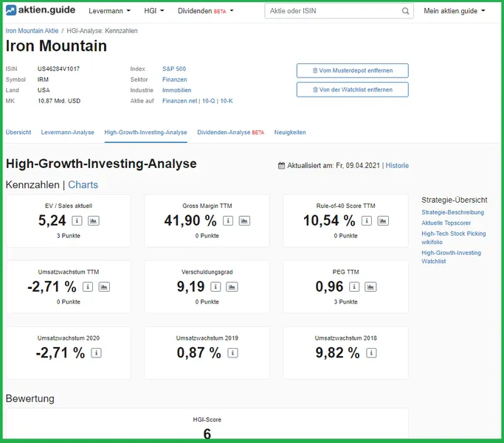Screen dimensions: 504x443
Task: Open the 10-K filing link
Action: tap(227, 101)
